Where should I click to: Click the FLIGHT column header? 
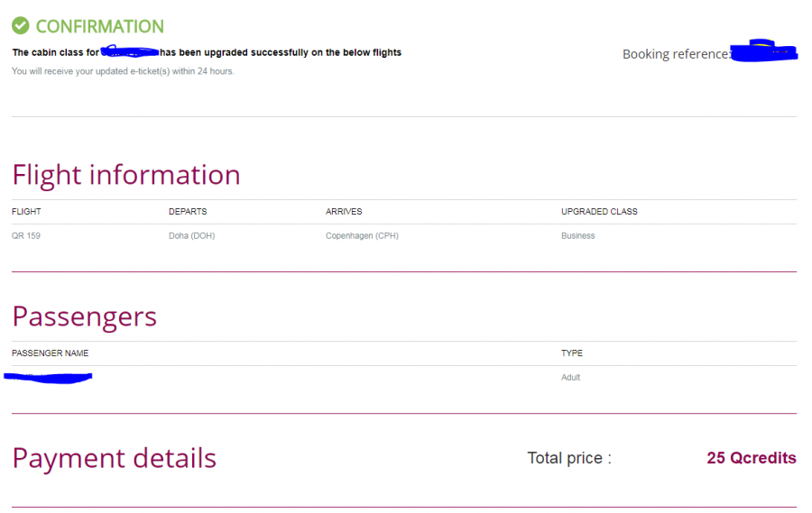[26, 212]
